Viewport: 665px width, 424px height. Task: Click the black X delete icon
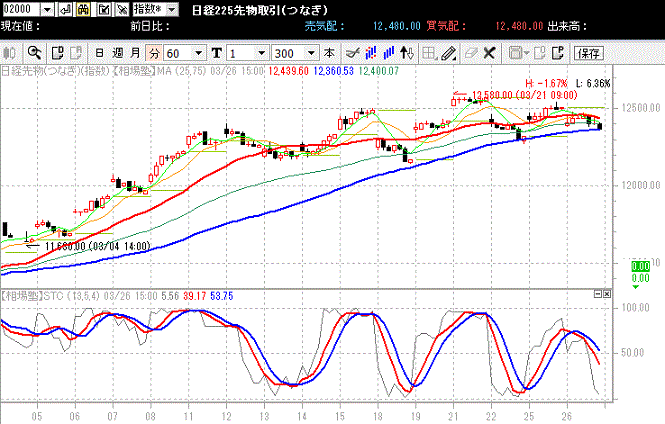click(x=489, y=53)
